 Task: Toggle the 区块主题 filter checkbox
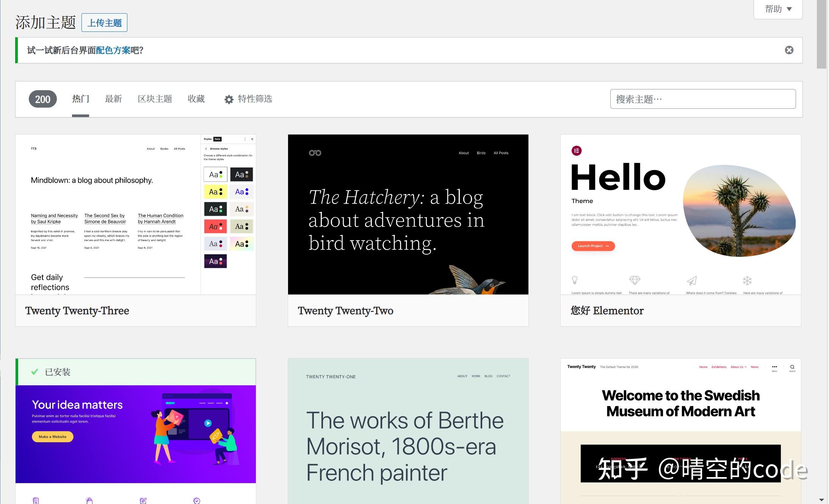tap(155, 99)
